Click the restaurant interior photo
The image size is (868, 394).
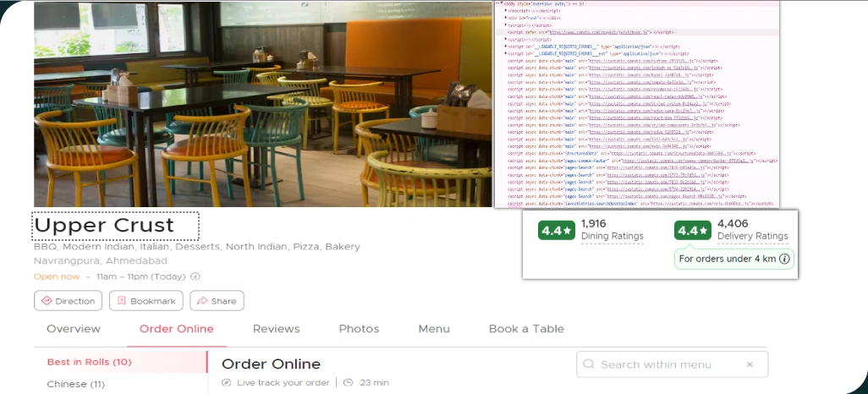coord(263,104)
